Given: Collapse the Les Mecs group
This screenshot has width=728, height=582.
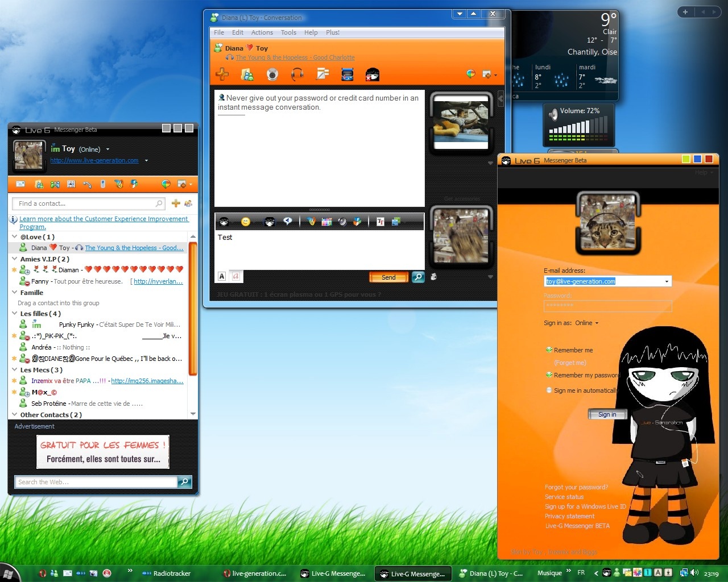Looking at the screenshot, I should 15,370.
